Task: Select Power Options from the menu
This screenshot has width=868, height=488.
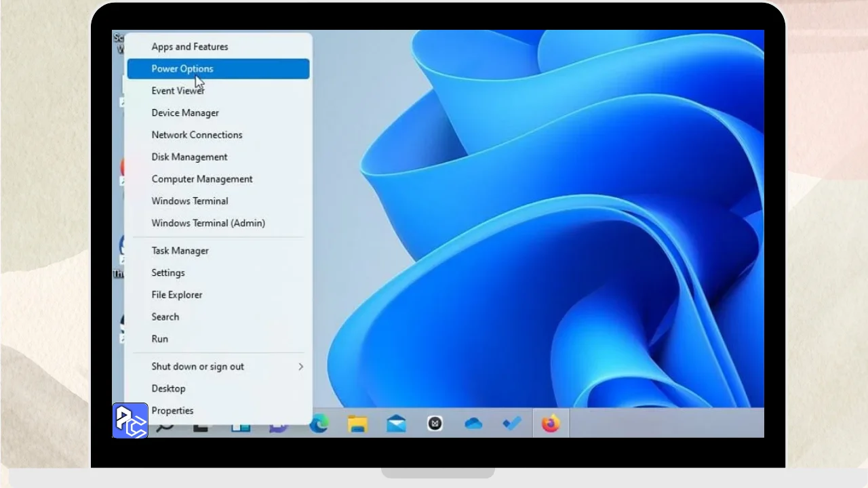Action: 182,68
